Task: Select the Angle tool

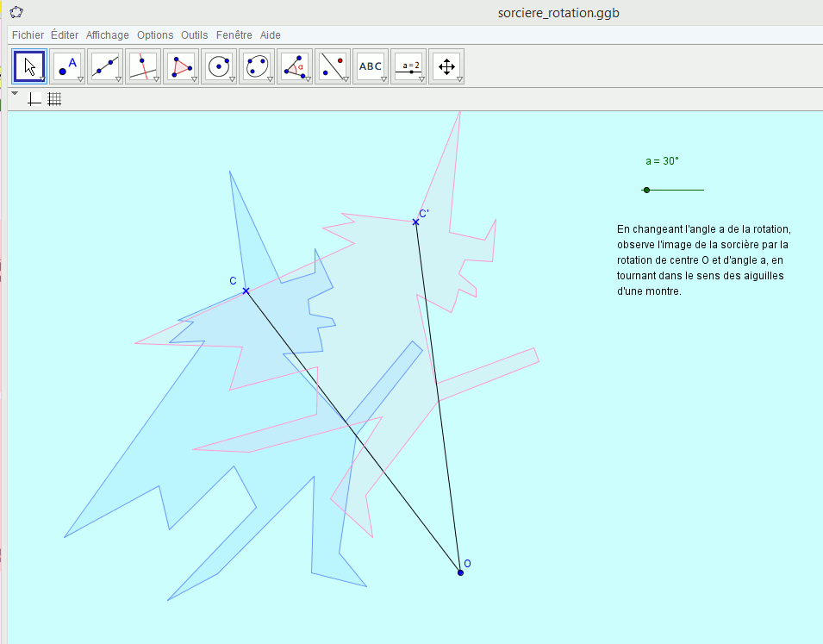Action: tap(294, 66)
